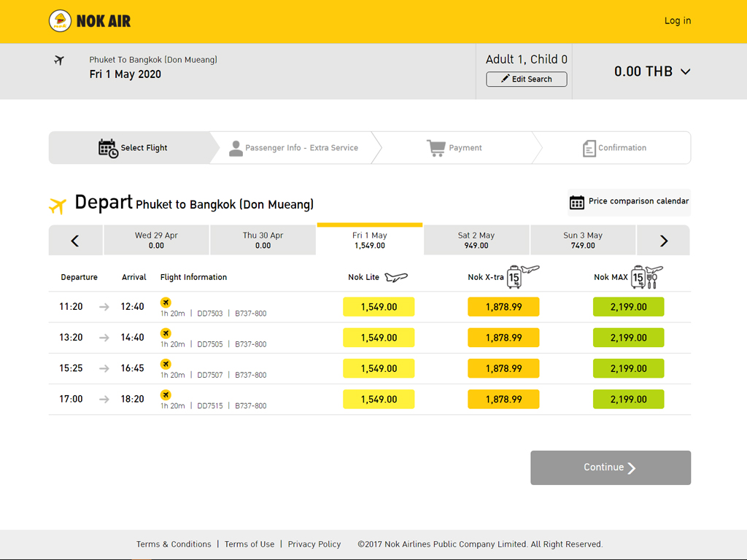
Task: Open the Privacy Policy link
Action: (314, 544)
